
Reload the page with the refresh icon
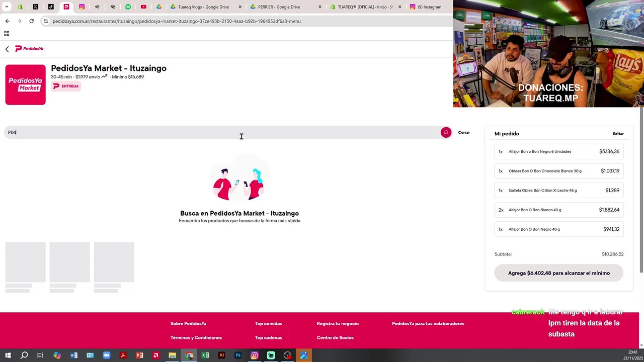(x=31, y=21)
